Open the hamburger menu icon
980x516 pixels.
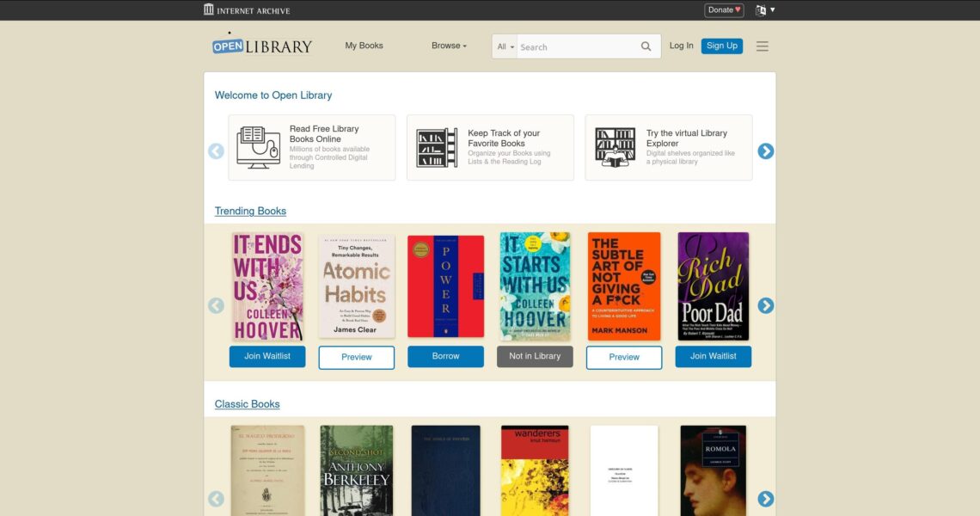[762, 46]
